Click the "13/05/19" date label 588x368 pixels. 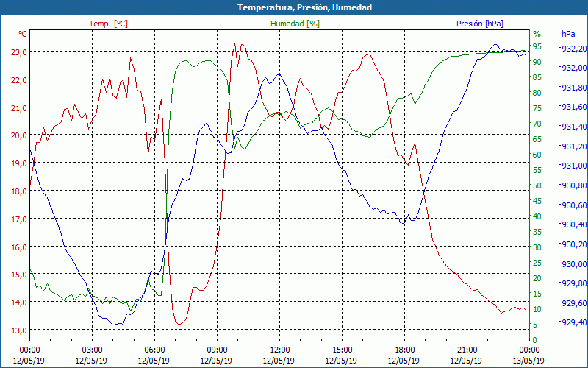pos(528,361)
